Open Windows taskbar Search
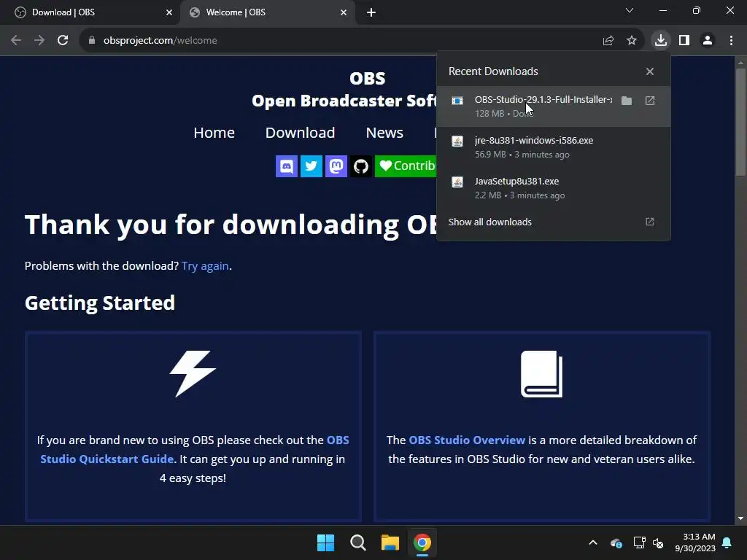747x560 pixels. point(357,542)
